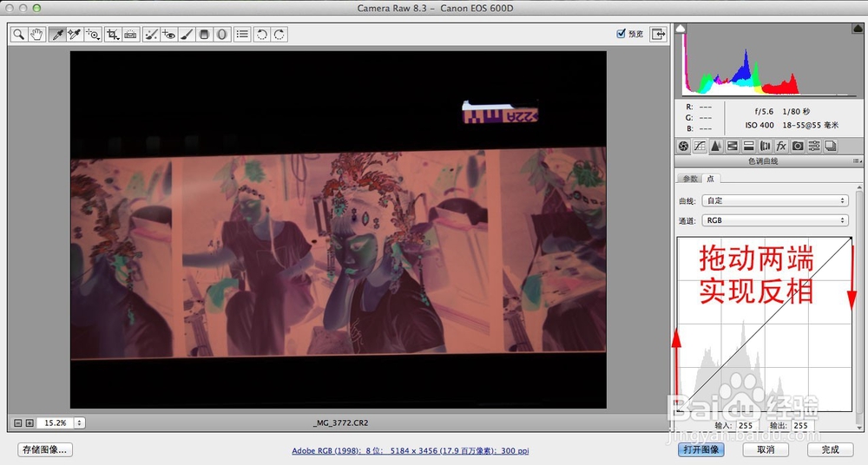Toggle full screen mode icon
This screenshot has height=465, width=868.
658,35
